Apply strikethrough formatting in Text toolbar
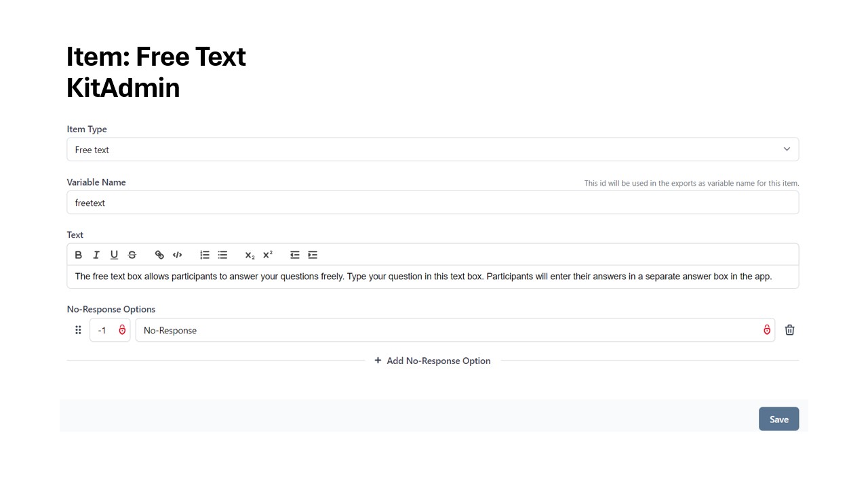 [132, 255]
